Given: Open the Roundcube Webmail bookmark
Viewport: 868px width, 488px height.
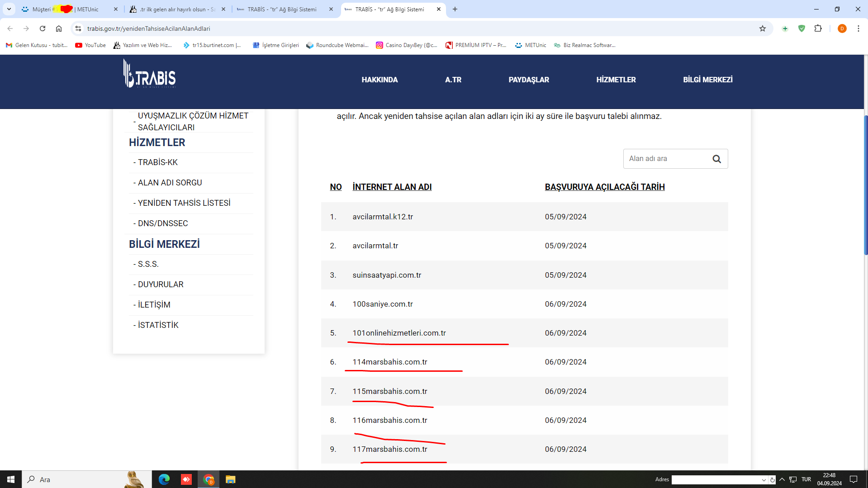Looking at the screenshot, I should click(337, 45).
